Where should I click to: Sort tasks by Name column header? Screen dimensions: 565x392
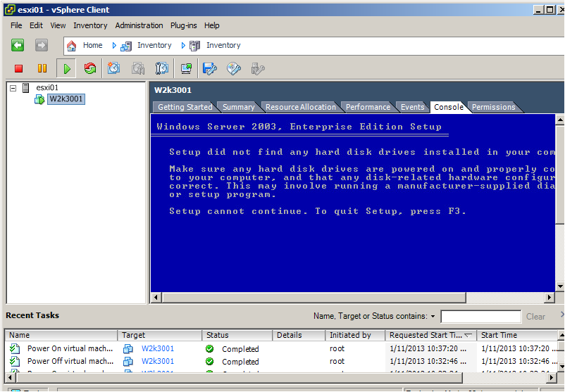(61, 335)
